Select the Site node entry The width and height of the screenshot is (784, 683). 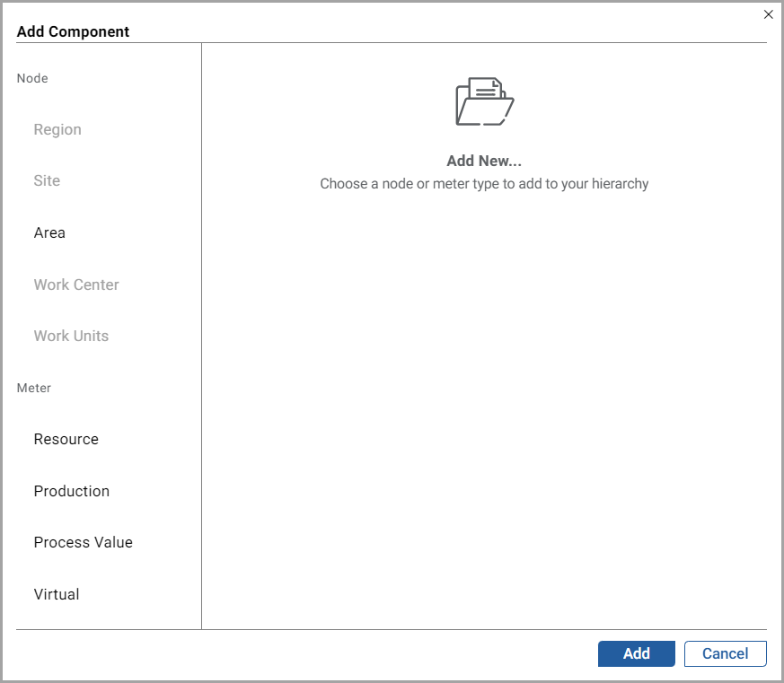coord(47,180)
